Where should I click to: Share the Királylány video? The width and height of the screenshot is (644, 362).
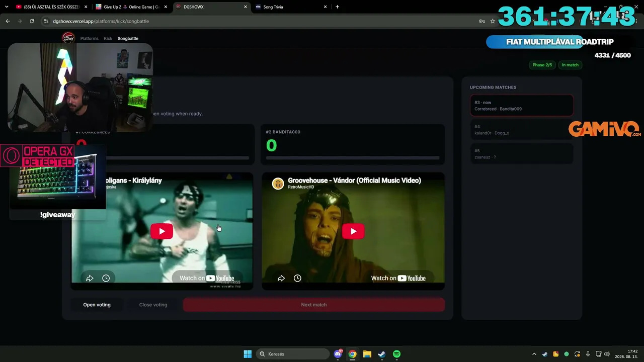[90, 278]
